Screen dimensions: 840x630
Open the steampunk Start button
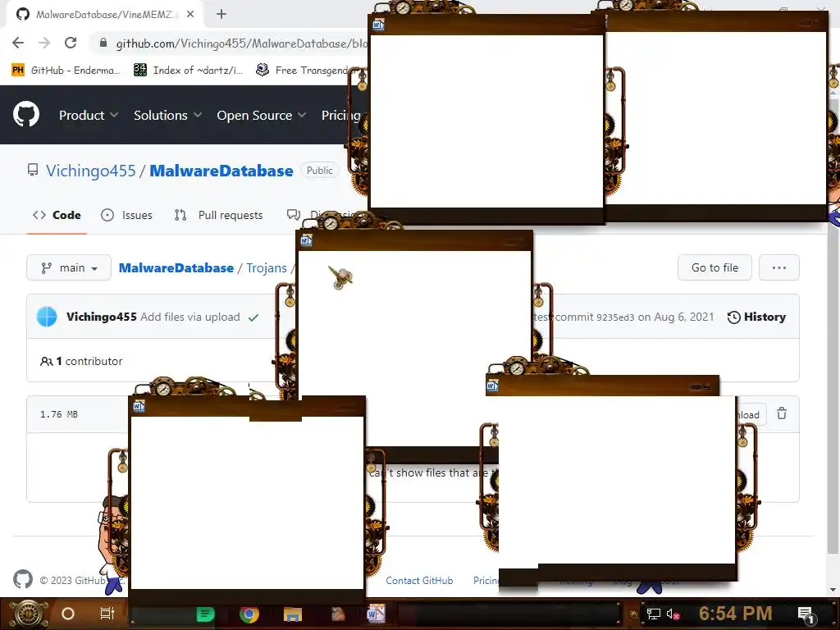[28, 614]
